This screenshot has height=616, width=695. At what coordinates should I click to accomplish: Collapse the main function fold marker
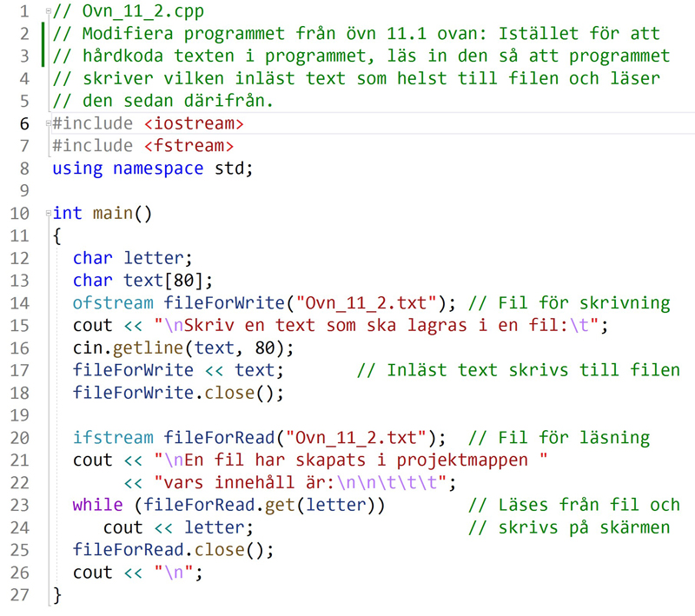click(x=48, y=213)
